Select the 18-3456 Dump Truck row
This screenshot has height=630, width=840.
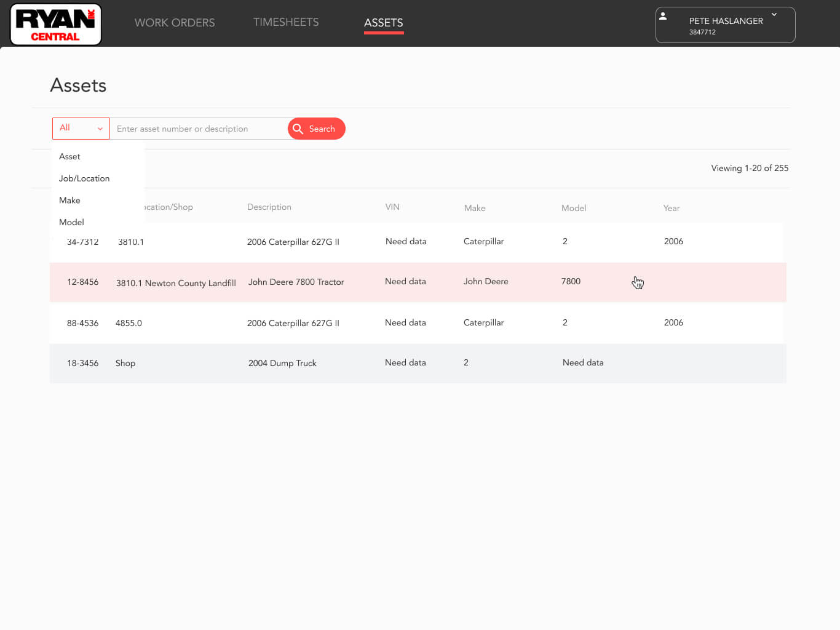point(418,363)
